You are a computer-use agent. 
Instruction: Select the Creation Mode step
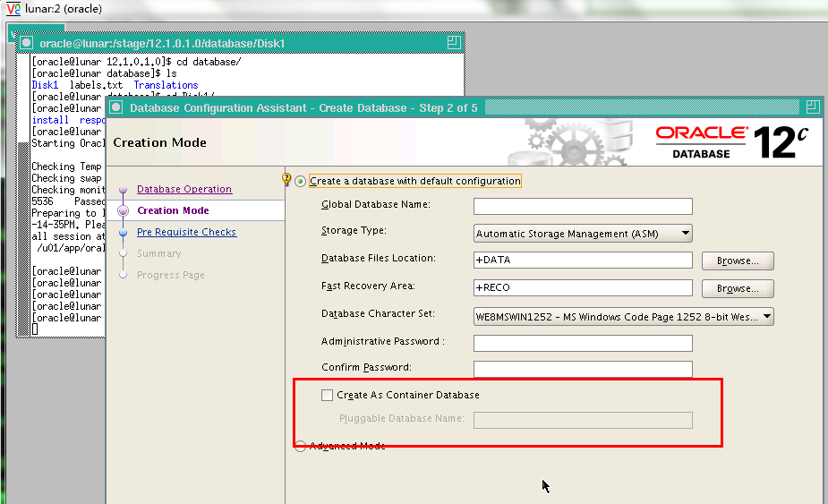pos(173,210)
